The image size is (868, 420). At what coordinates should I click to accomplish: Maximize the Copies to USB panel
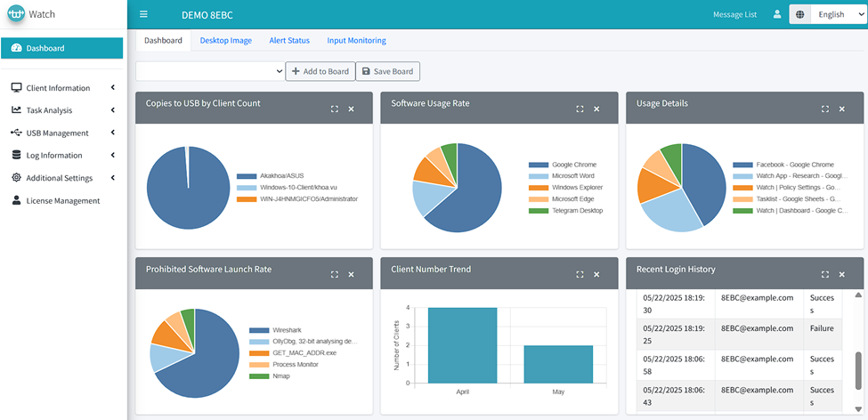coord(335,109)
